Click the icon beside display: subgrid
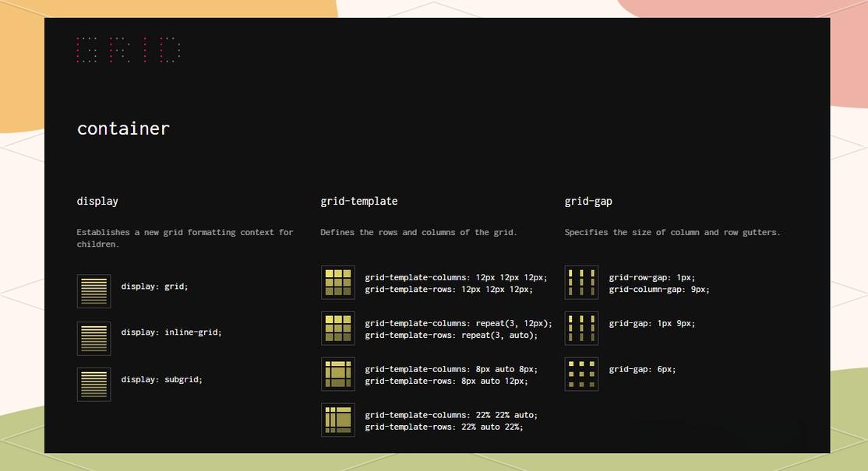Screen dimensions: 868x471 (x=94, y=385)
